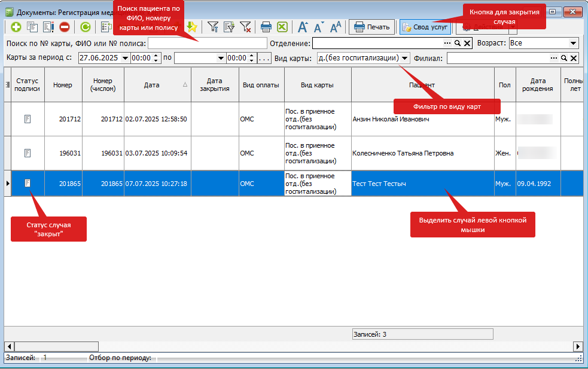
Task: Click the start time spinner arrows
Action: 156,58
